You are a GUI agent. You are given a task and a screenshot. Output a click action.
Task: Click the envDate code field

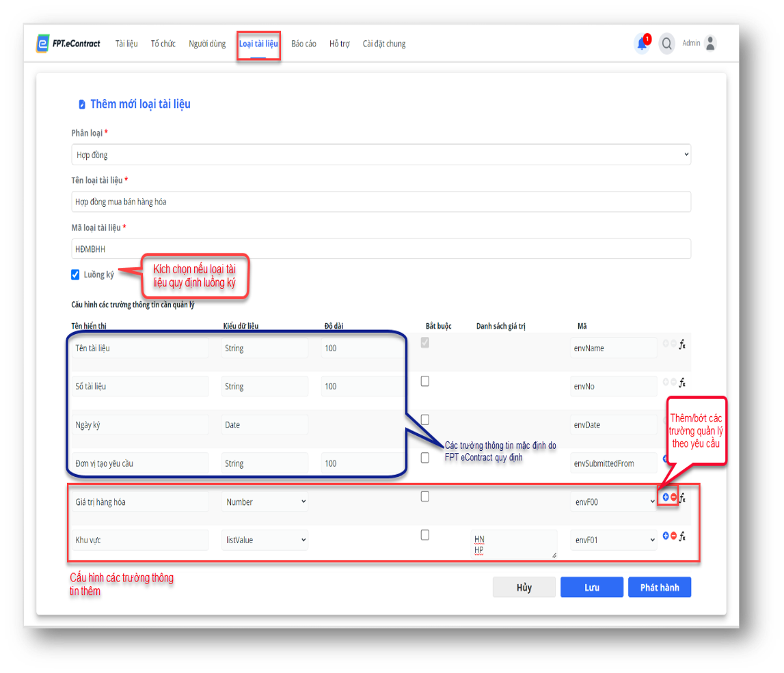(614, 425)
